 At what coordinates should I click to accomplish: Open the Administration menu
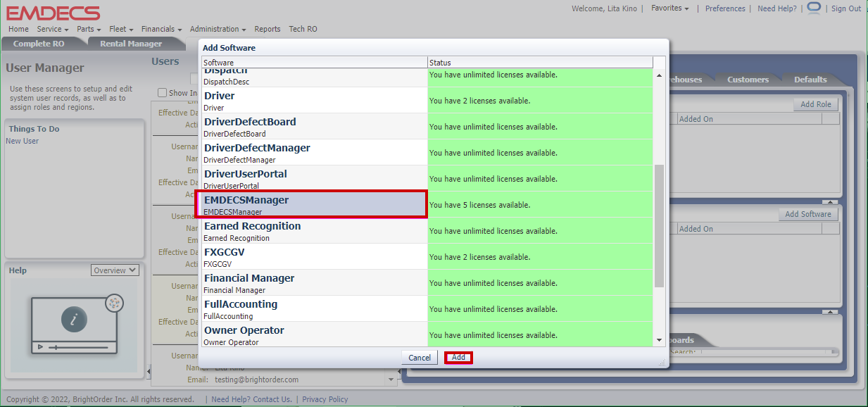coord(218,29)
